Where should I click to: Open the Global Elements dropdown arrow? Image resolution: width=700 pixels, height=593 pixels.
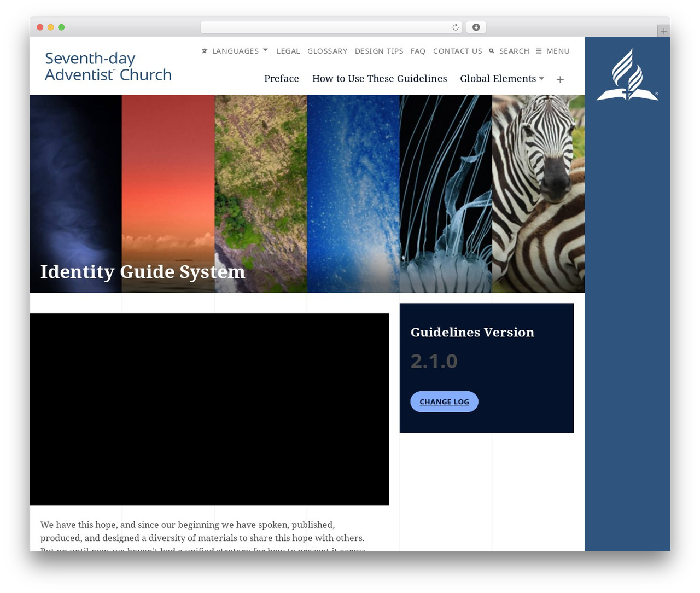[541, 78]
